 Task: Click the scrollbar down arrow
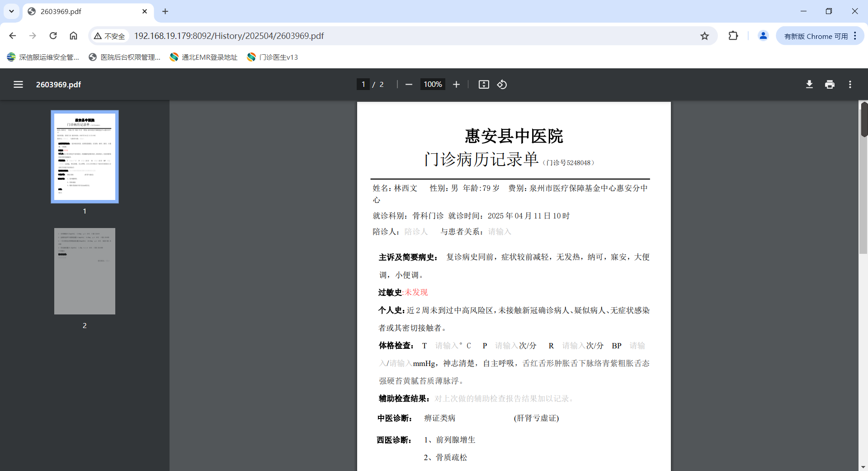point(863,467)
